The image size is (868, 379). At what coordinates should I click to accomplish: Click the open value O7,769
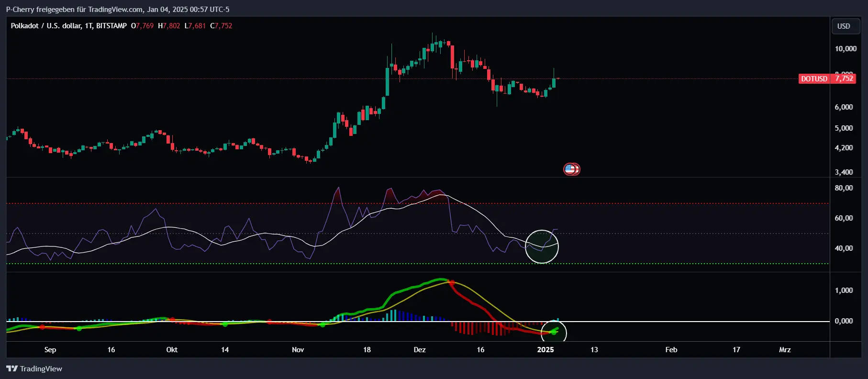[142, 26]
